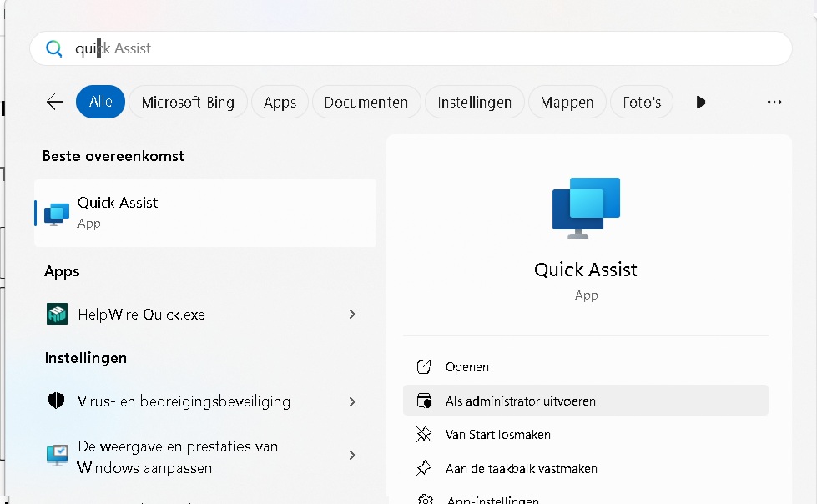This screenshot has height=504, width=817.
Task: Choose Openen in the preview pane
Action: point(586,367)
